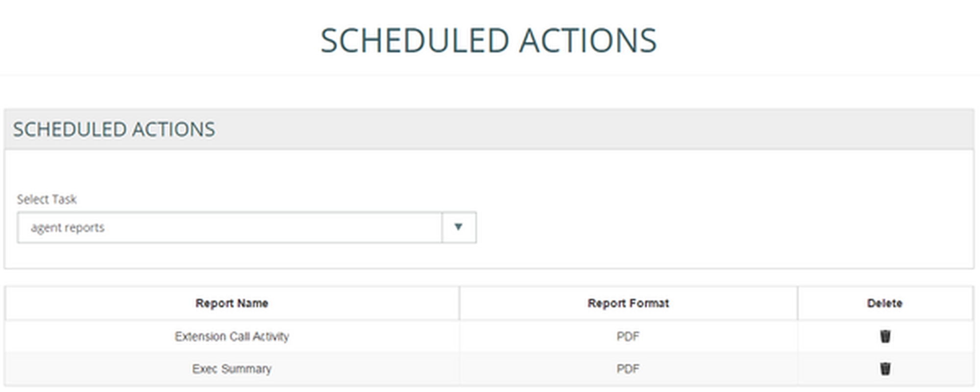This screenshot has width=980, height=392.
Task: Click the 'agent reports' selected value text
Action: 68,228
